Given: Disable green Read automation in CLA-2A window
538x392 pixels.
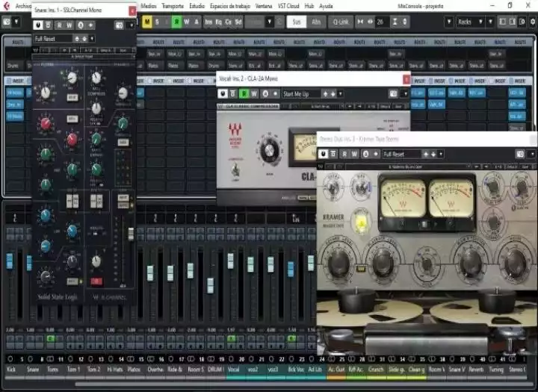Looking at the screenshot, I should (244, 93).
